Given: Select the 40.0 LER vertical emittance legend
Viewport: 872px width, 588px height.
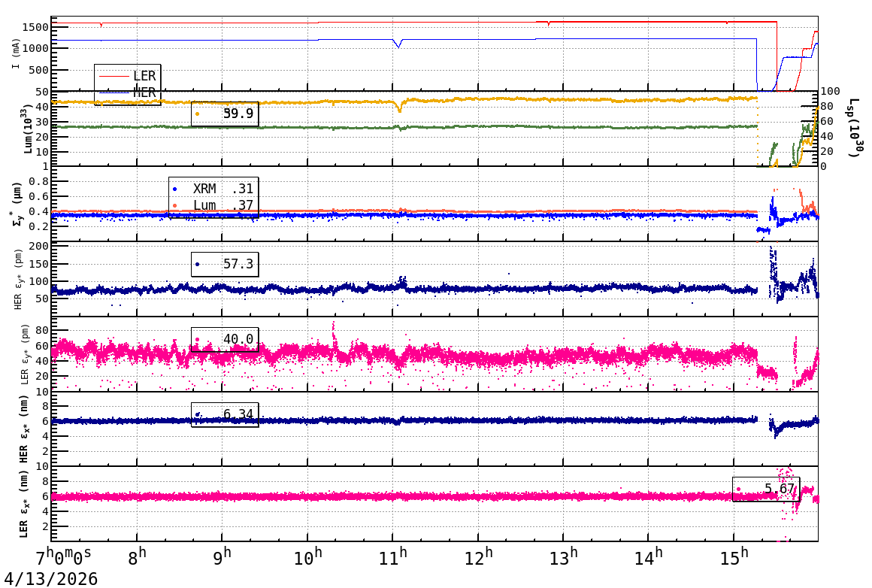Looking at the screenshot, I should (x=225, y=339).
